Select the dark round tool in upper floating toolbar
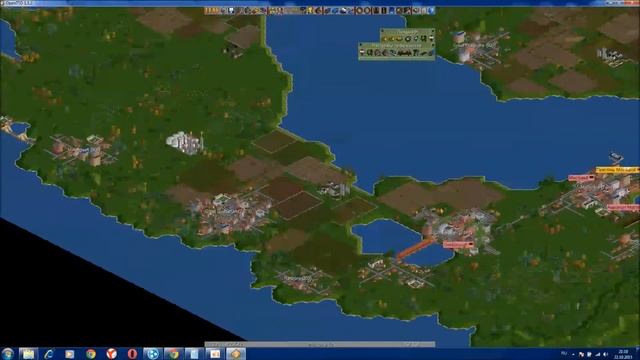This screenshot has width=640, height=360. (x=408, y=39)
